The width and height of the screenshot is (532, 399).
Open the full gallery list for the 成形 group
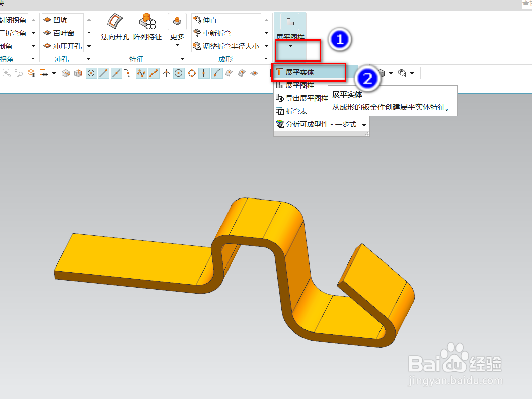(266, 46)
